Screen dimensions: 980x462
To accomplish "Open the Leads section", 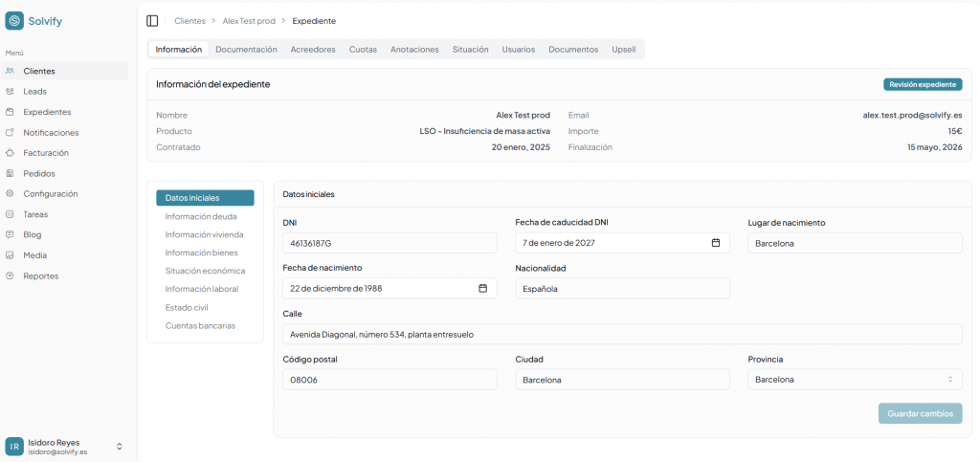I will pyautogui.click(x=34, y=91).
